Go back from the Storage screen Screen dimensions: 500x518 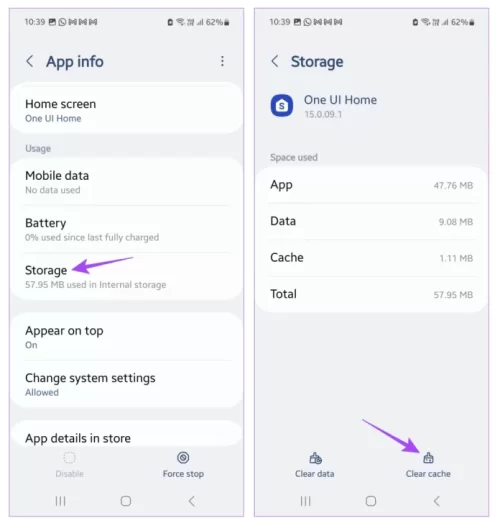[x=275, y=61]
